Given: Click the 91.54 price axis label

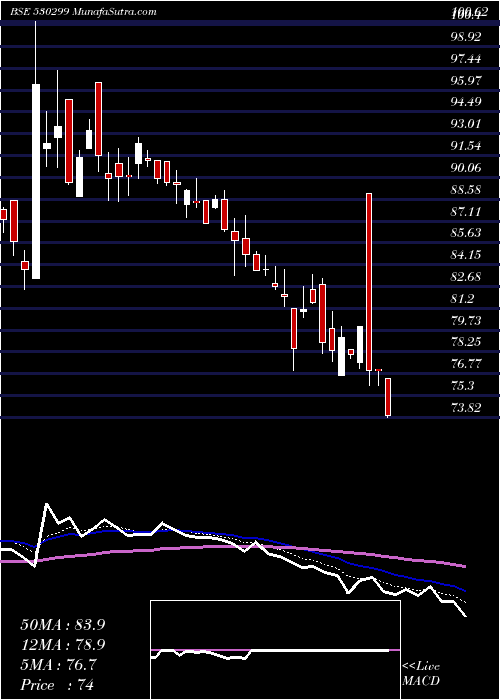Looking at the screenshot, I should pos(466,146).
